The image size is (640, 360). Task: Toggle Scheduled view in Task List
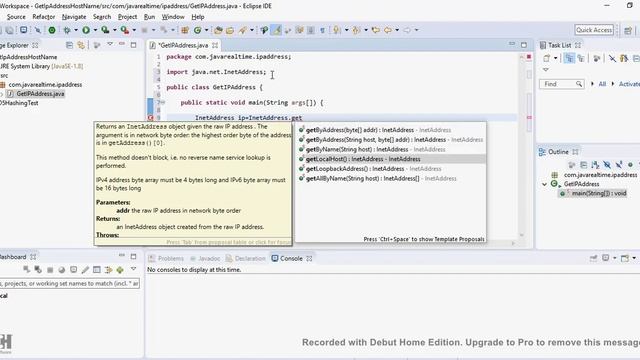point(580,59)
